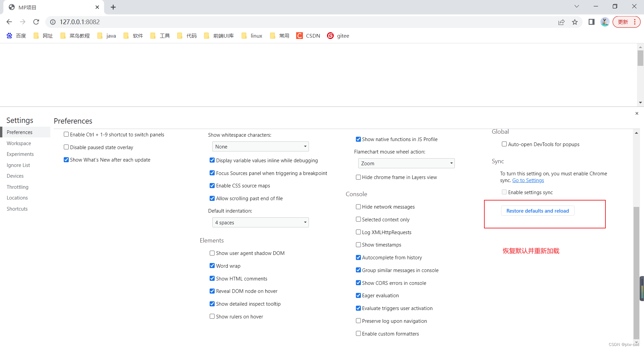
Task: Toggle Show native functions in JS Profile
Action: (358, 139)
